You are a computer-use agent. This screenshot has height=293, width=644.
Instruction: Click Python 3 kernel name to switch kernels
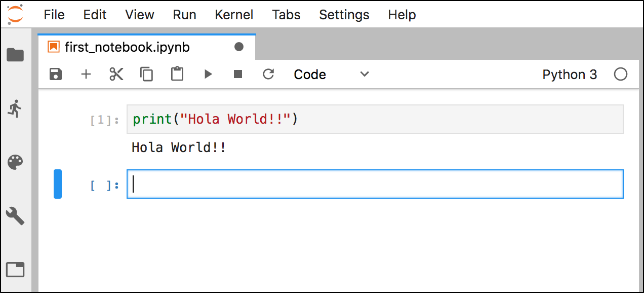tap(570, 74)
